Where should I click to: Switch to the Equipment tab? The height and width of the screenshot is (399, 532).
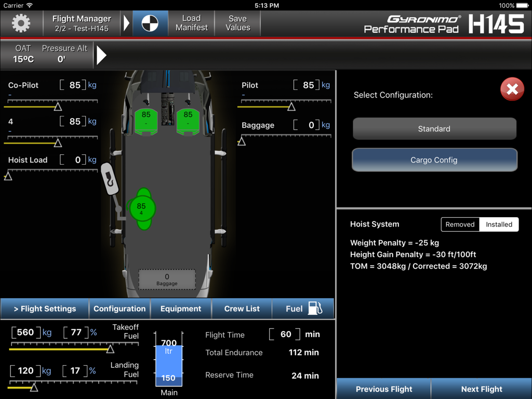pos(181,309)
